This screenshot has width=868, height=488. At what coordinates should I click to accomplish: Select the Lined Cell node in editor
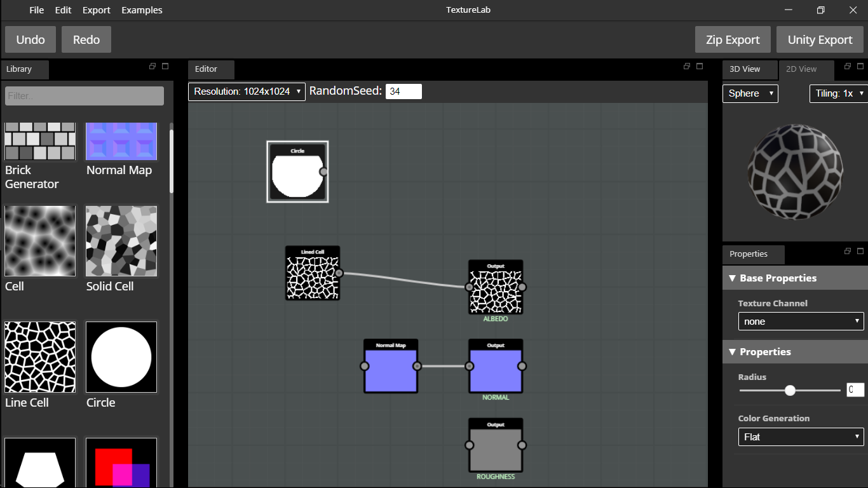[312, 273]
